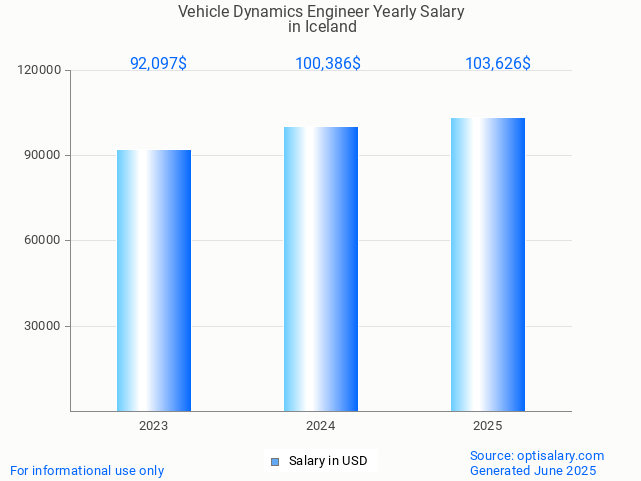Click the chart title 'Vehicle Dynamics Engineer Yearly Salary'
Viewport: 641px width, 481px height.
(321, 12)
